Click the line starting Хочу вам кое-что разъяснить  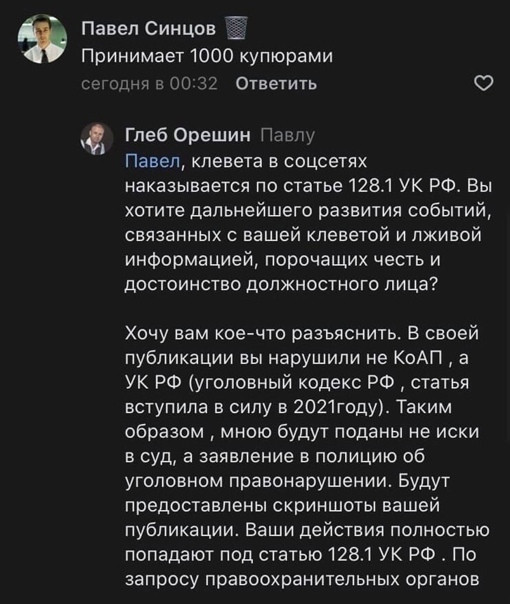pyautogui.click(x=302, y=334)
